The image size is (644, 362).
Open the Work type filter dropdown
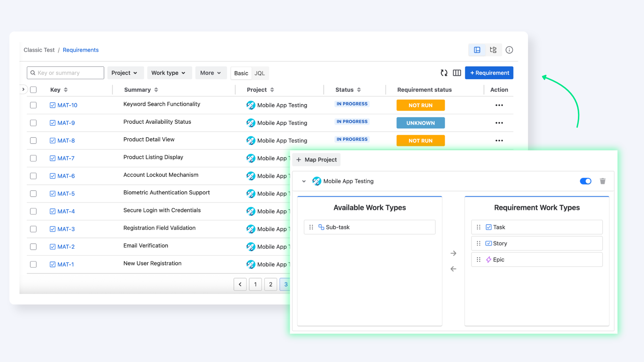[169, 73]
